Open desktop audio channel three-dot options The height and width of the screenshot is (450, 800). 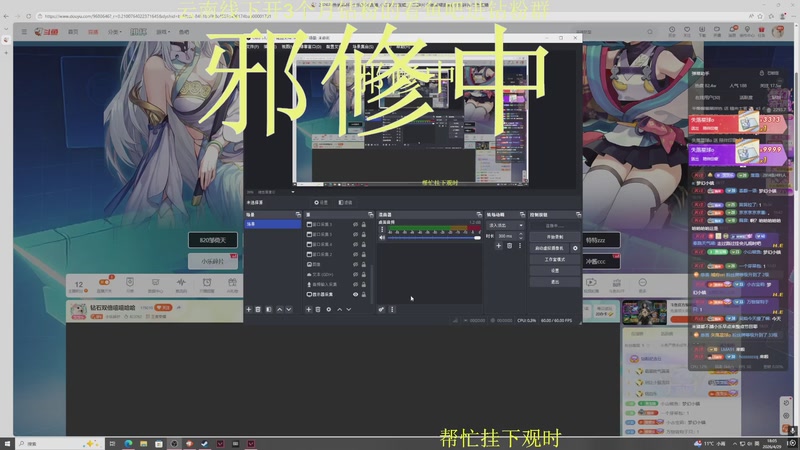pos(382,230)
